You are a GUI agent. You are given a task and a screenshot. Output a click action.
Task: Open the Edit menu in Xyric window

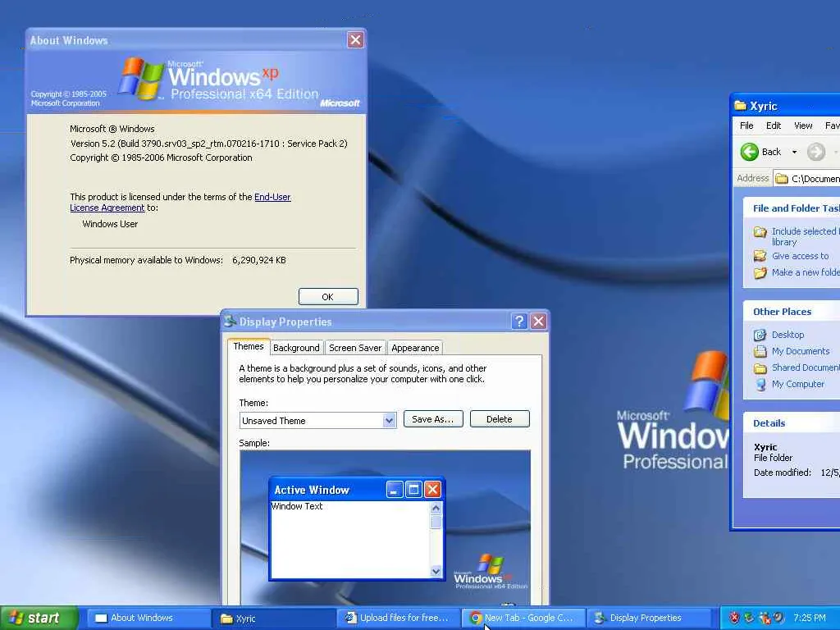pyautogui.click(x=774, y=126)
